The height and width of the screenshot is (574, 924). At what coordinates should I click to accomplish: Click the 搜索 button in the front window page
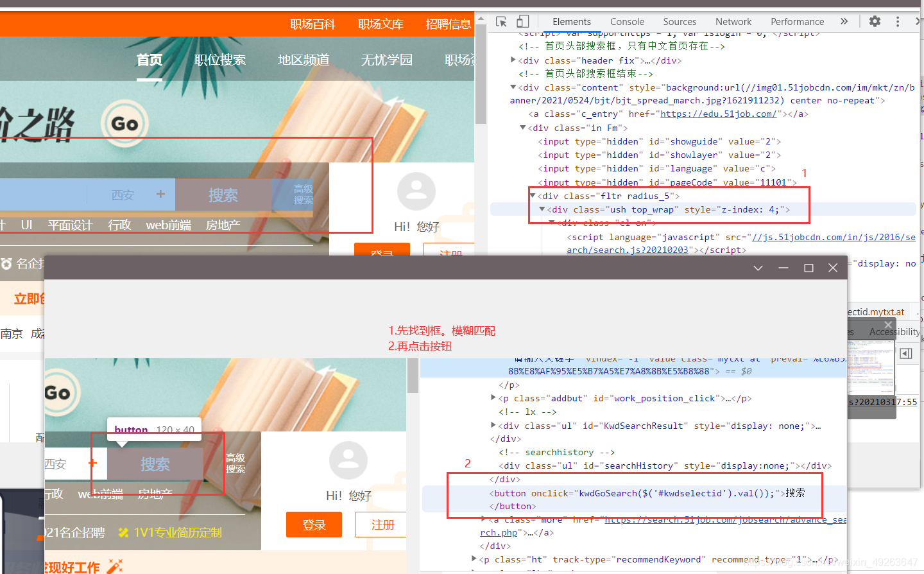[155, 464]
